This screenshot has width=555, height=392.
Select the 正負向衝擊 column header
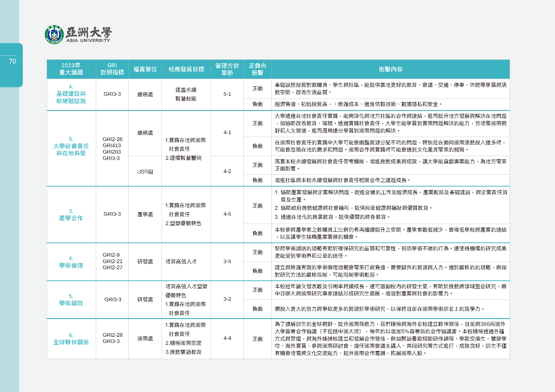257,69
